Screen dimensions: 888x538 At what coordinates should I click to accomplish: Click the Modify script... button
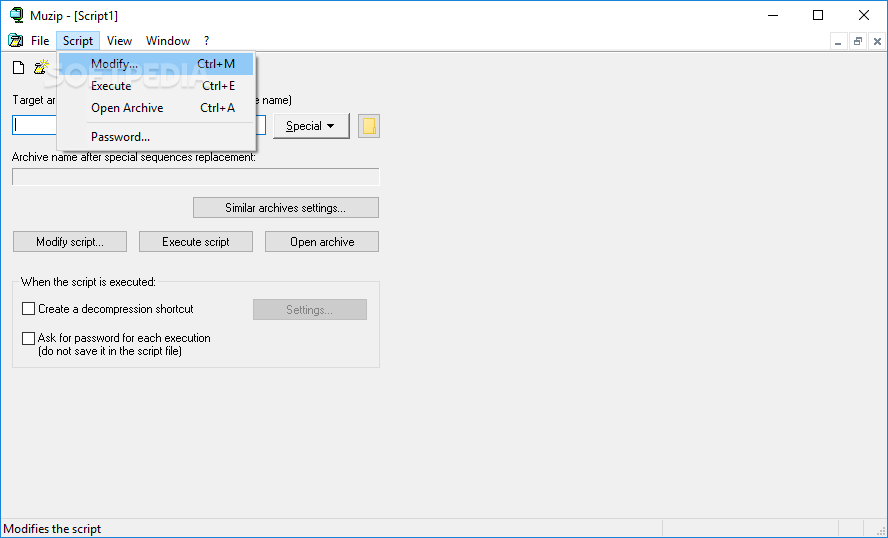(x=70, y=242)
